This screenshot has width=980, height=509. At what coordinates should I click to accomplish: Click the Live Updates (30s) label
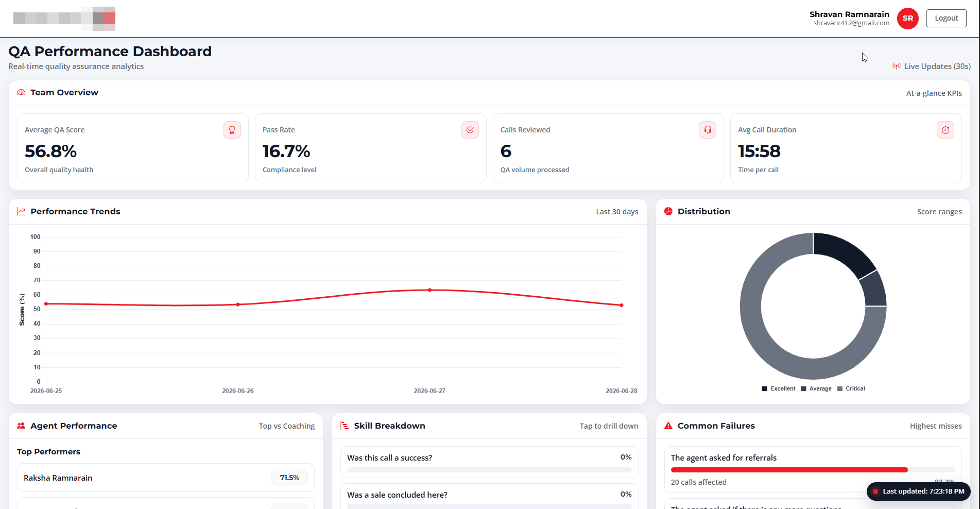[x=937, y=66]
